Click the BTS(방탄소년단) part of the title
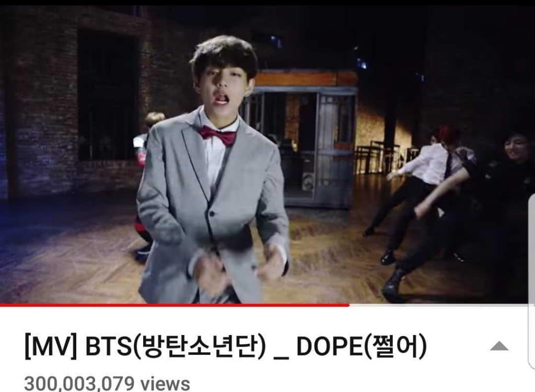This screenshot has height=392, width=535. (x=176, y=346)
